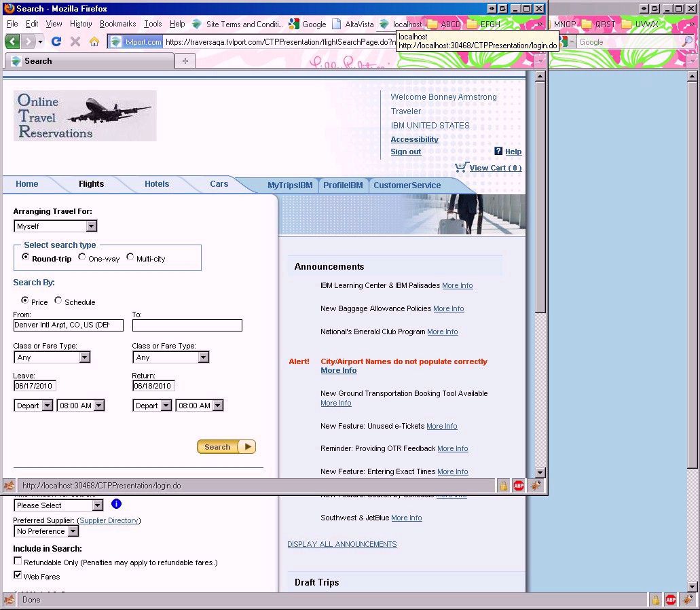Select the One-way search type
700x610 pixels.
[x=82, y=257]
